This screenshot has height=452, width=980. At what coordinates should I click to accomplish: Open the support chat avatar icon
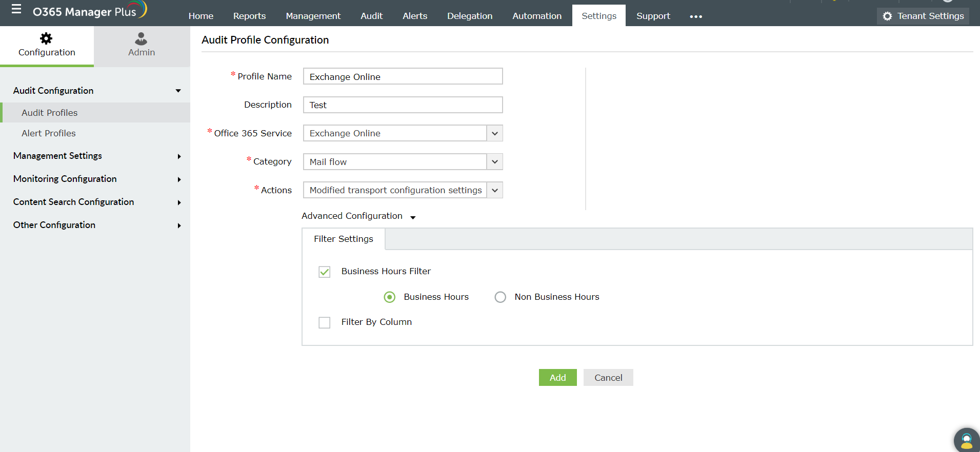966,440
